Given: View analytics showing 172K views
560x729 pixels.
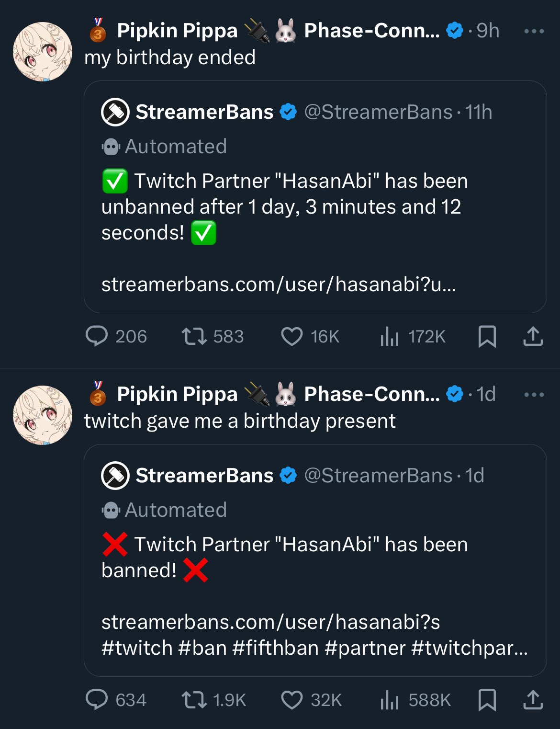Looking at the screenshot, I should [390, 336].
